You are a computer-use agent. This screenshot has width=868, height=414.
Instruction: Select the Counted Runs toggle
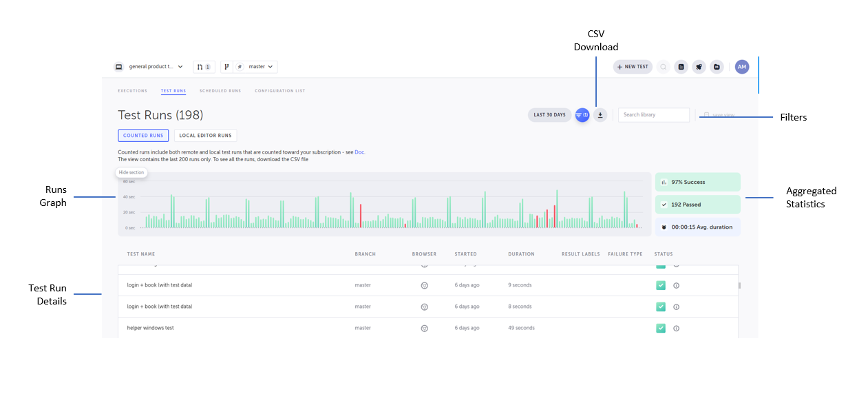[143, 136]
